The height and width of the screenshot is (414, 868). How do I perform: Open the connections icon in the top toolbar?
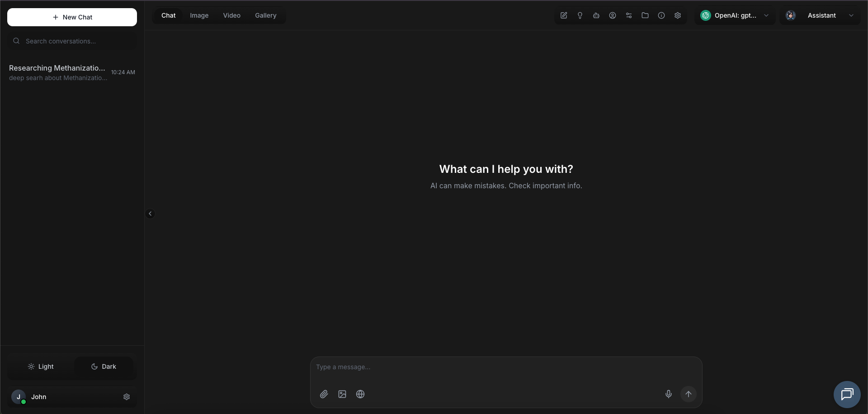pyautogui.click(x=629, y=15)
